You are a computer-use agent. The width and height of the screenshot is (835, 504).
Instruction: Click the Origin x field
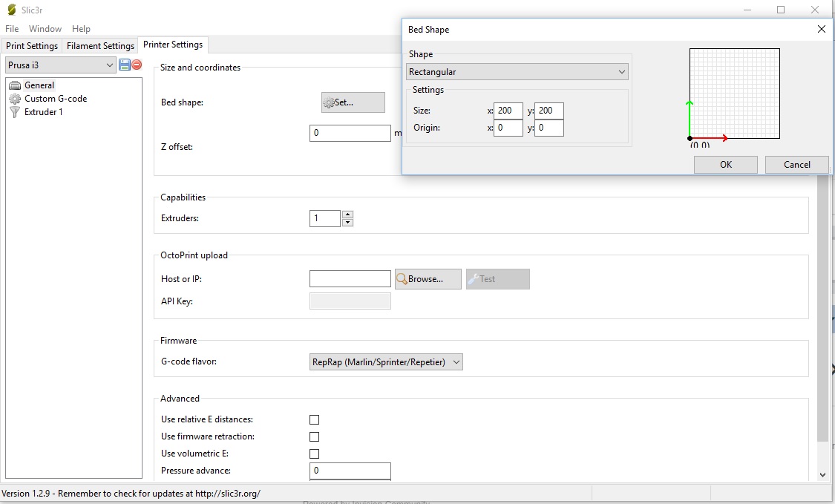pyautogui.click(x=508, y=128)
